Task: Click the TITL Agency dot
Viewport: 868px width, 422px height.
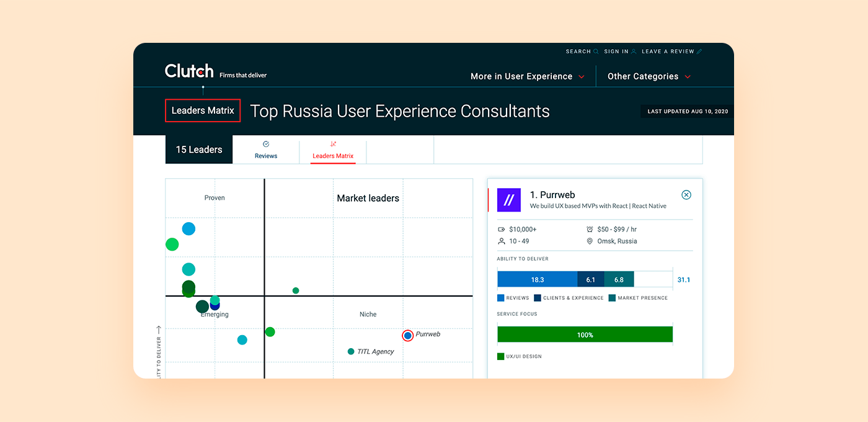Action: pos(351,351)
